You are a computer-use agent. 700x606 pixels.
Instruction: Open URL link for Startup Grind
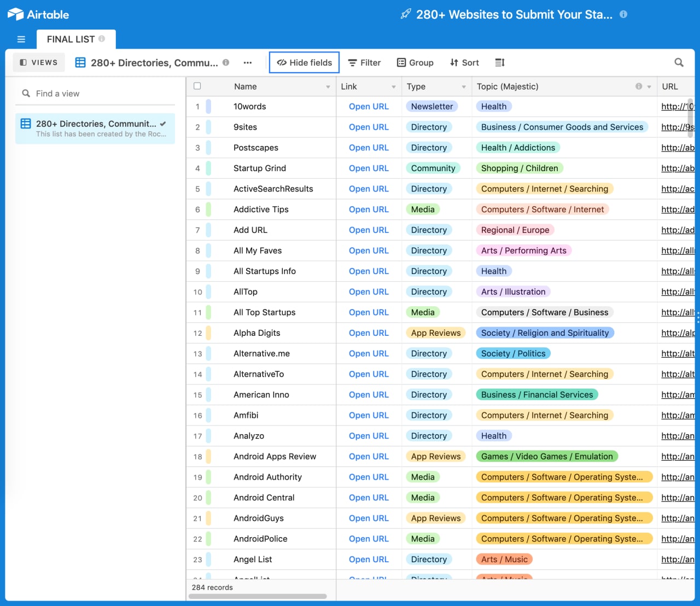369,168
